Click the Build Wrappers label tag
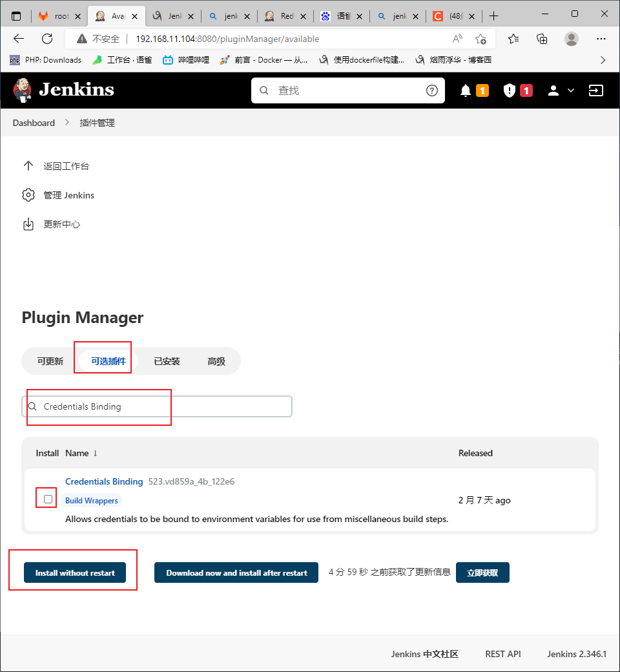 point(92,501)
